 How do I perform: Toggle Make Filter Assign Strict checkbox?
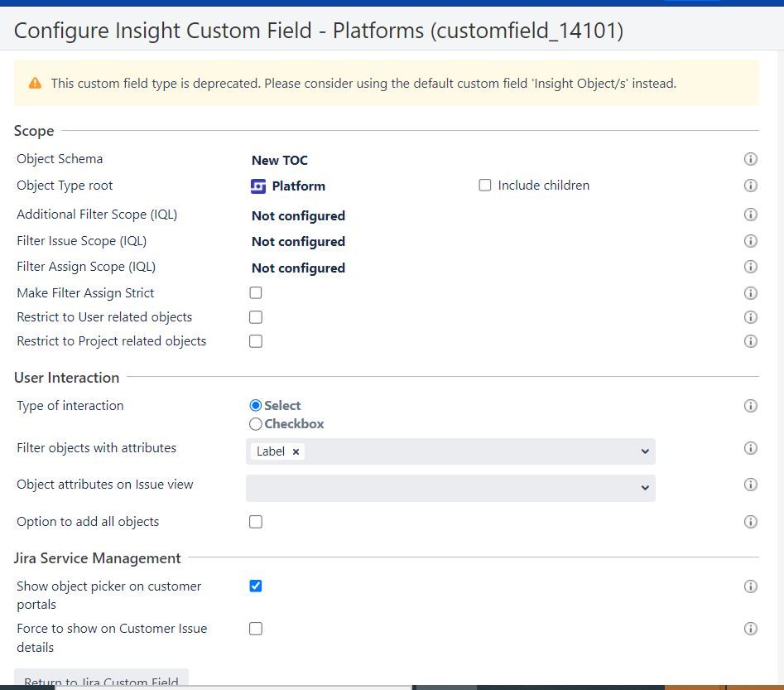point(256,292)
